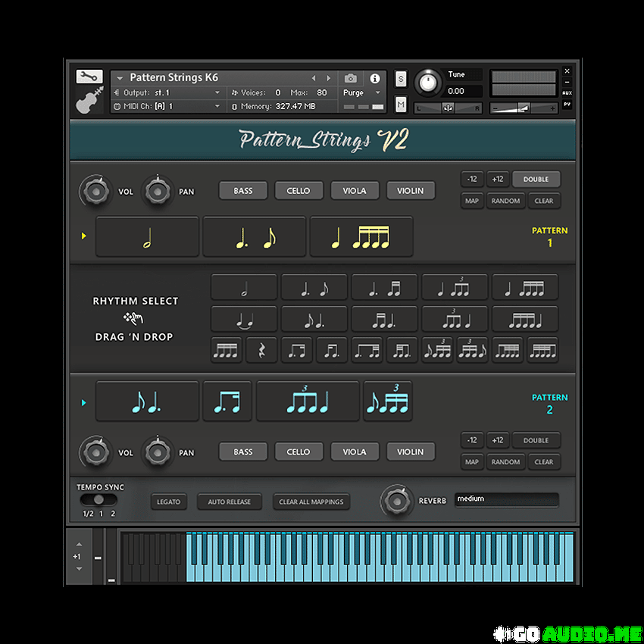The image size is (644, 644).
Task: Open the instrument name dropdown arrow
Action: pos(120,78)
